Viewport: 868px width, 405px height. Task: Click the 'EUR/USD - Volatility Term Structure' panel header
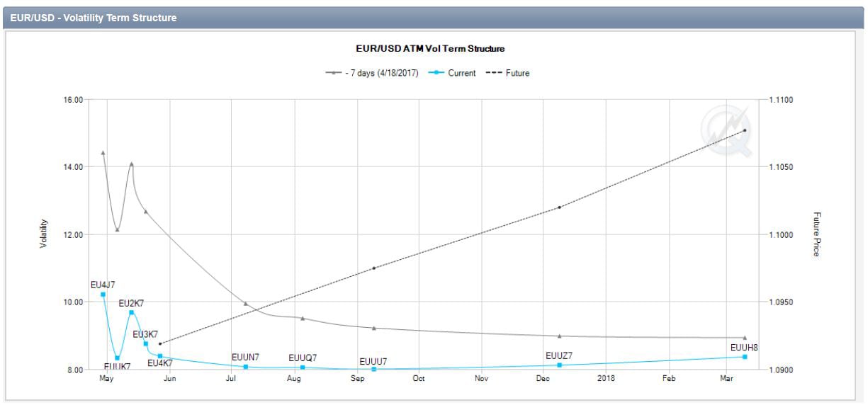point(94,18)
